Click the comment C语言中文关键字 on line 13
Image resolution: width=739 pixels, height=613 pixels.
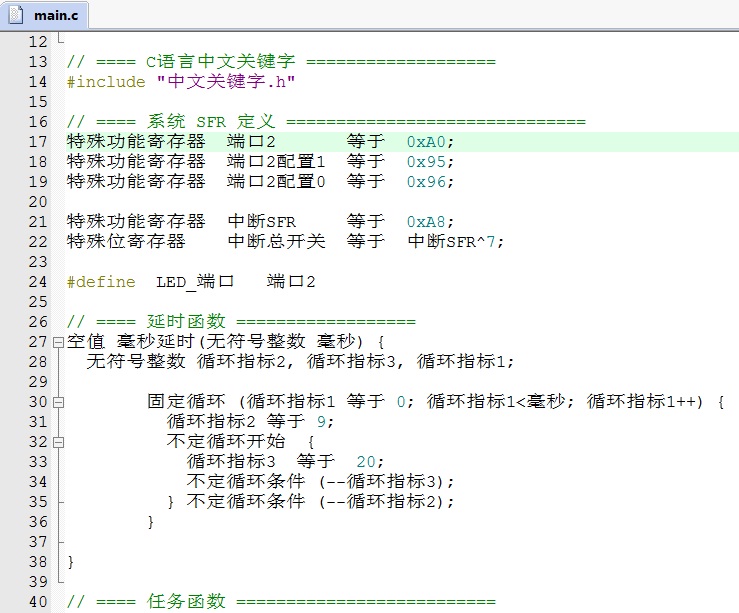point(221,61)
